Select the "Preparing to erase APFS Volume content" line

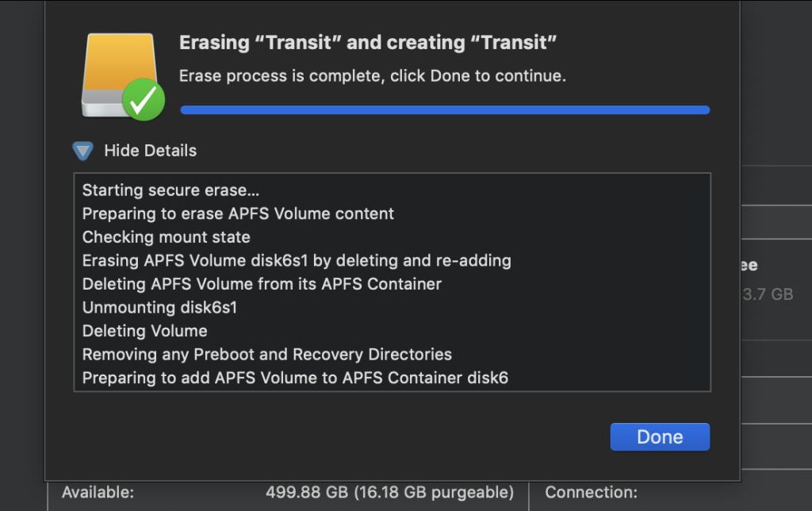tap(238, 213)
